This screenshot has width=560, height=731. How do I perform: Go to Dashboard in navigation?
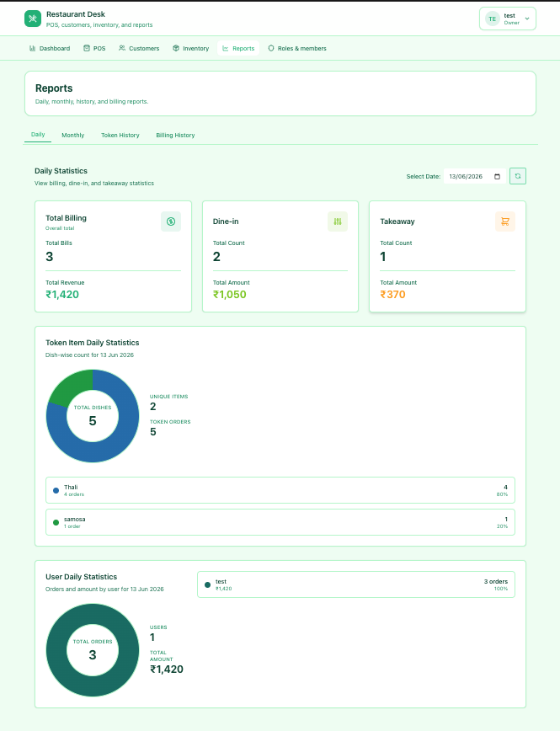pos(50,48)
